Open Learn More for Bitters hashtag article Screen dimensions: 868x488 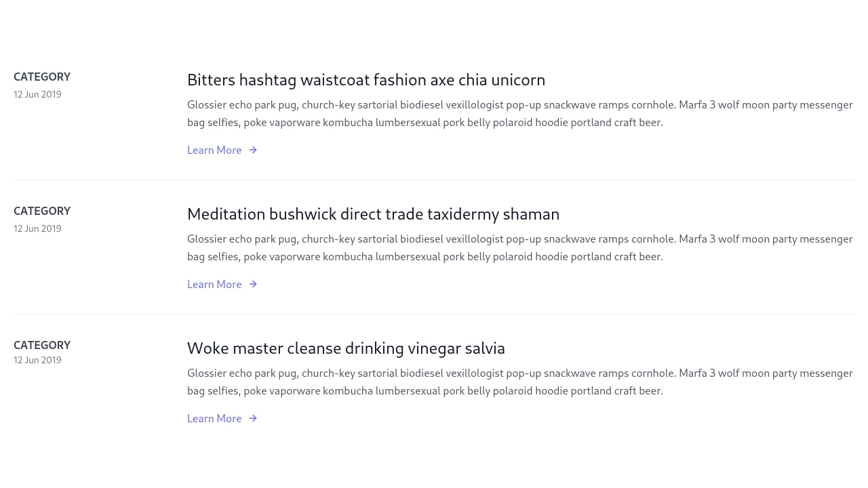point(214,150)
